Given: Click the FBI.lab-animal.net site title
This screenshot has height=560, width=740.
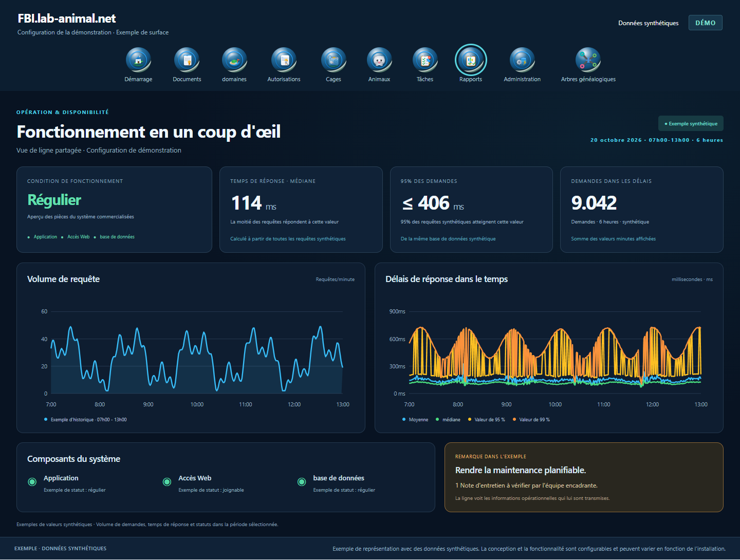Looking at the screenshot, I should point(67,18).
